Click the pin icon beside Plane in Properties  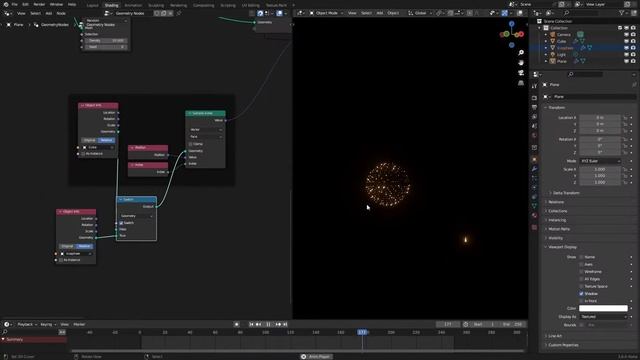coord(634,84)
